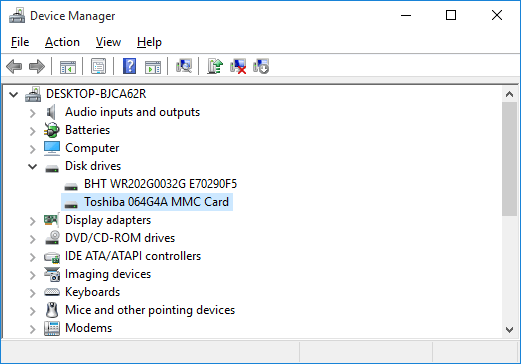Open the Properties toolbar icon
Image resolution: width=521 pixels, height=364 pixels.
(98, 66)
